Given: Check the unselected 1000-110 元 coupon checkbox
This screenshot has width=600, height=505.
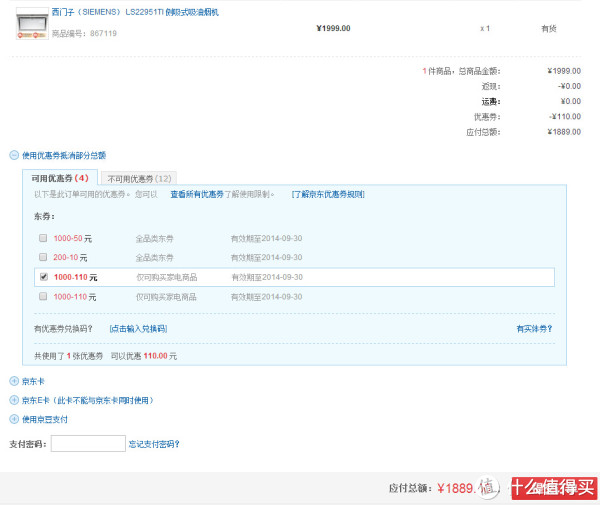Looking at the screenshot, I should pyautogui.click(x=43, y=296).
